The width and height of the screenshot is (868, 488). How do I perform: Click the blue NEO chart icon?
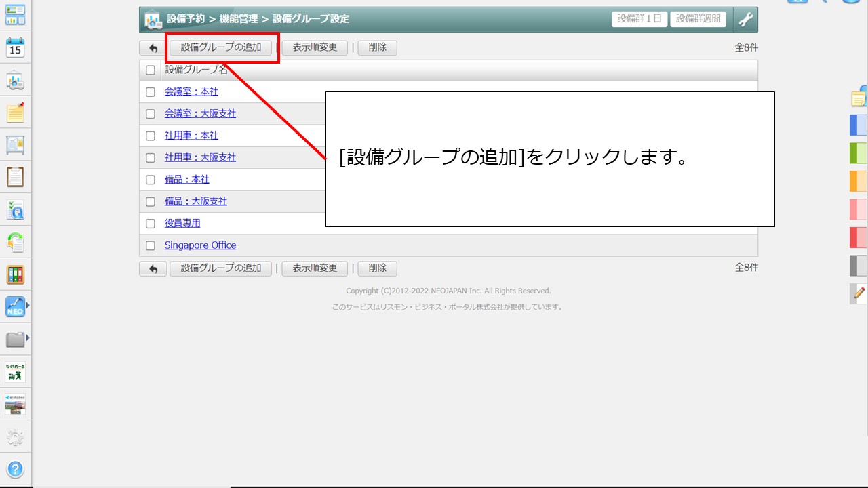click(x=15, y=307)
